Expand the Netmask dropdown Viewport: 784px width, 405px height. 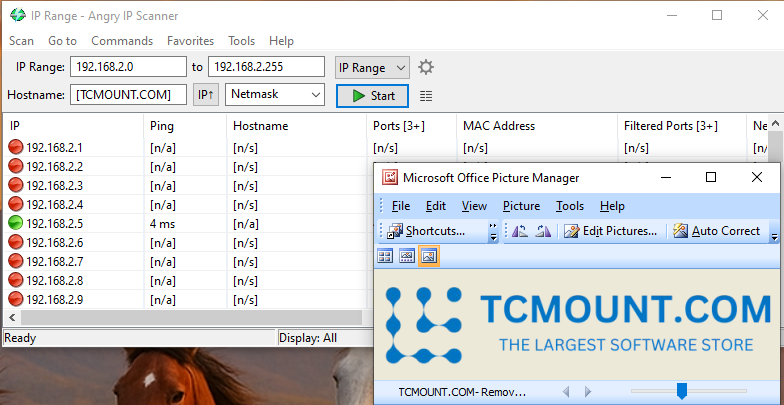click(275, 95)
